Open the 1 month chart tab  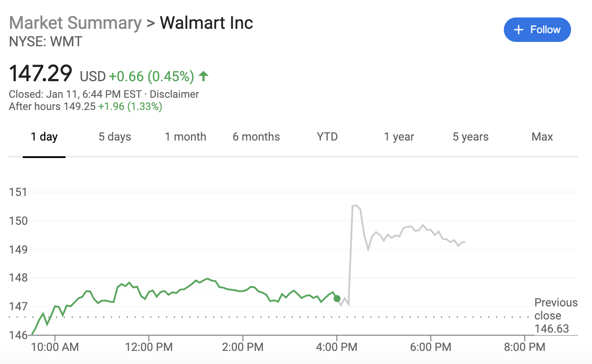tap(185, 137)
